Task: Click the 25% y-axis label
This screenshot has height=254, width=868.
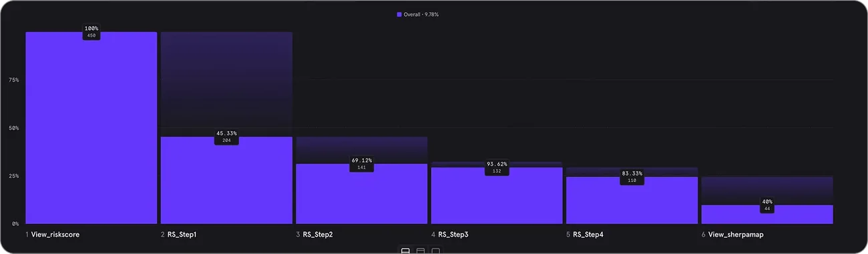Action: 13,176
